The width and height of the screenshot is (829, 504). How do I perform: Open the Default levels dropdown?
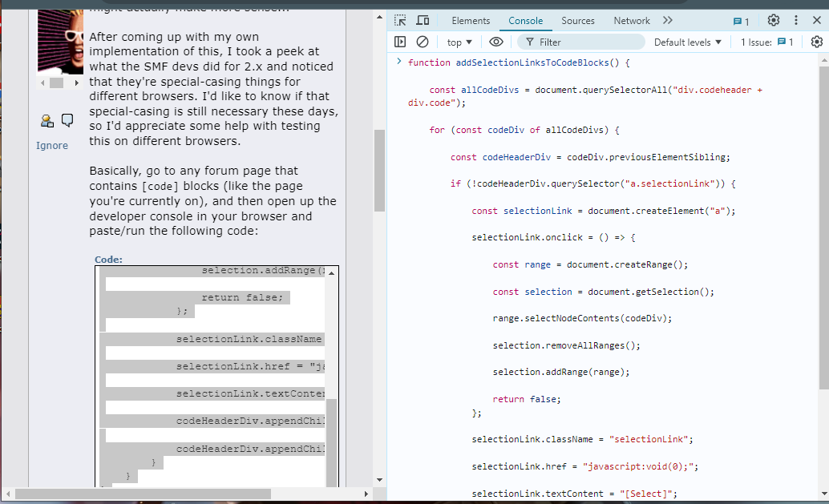click(687, 42)
